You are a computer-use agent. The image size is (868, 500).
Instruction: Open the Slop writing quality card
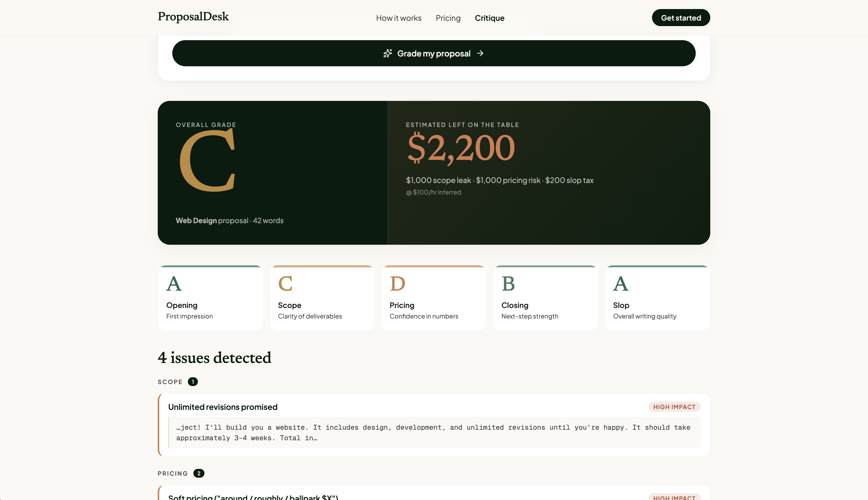pos(657,298)
